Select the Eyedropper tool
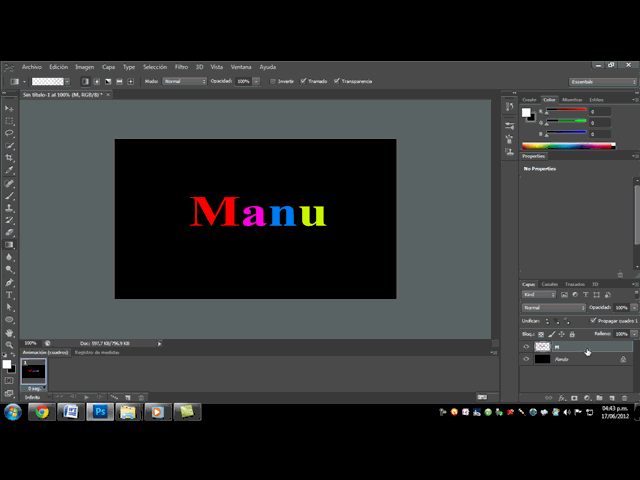This screenshot has width=640, height=480. (9, 170)
